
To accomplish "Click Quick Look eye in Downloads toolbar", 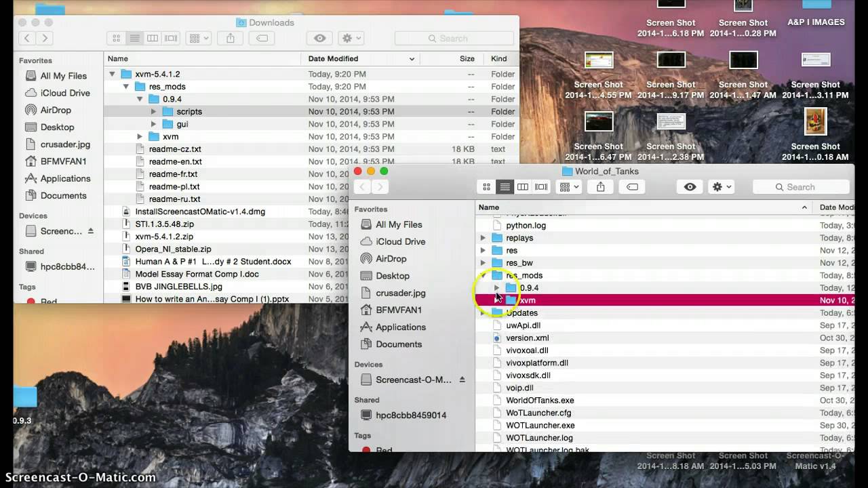I will pos(320,39).
